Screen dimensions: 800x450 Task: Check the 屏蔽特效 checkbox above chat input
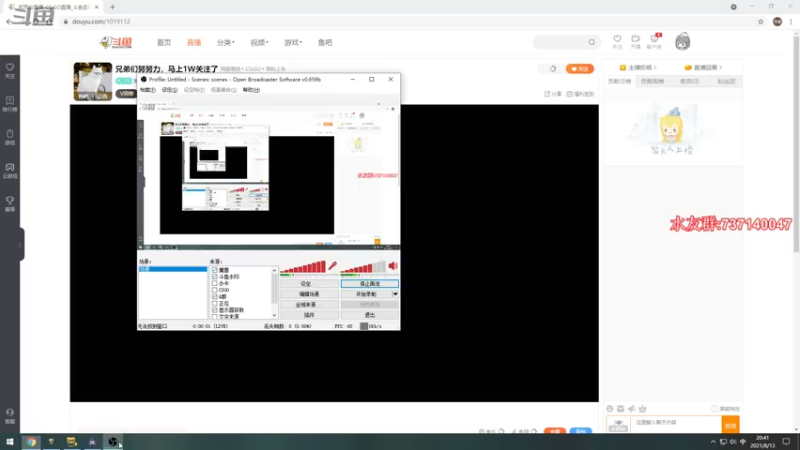pyautogui.click(x=714, y=409)
